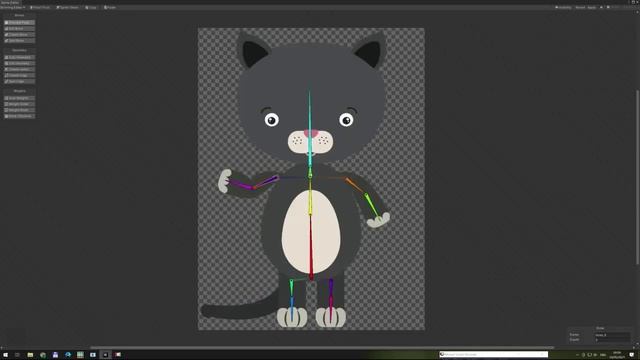Click the vertical scrollbar on the right edge
640x360 pixels.
click(638, 177)
